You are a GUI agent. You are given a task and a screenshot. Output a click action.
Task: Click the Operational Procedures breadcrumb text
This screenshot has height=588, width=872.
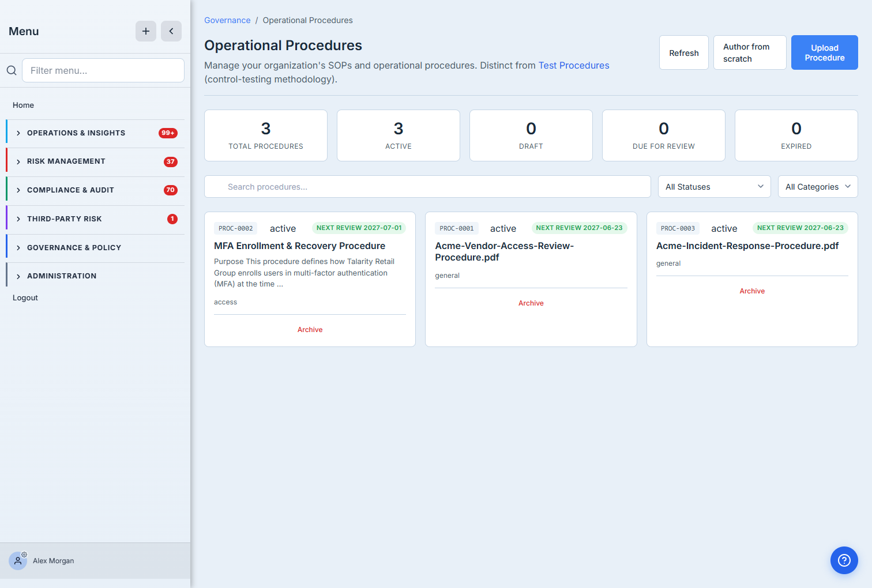coord(307,20)
